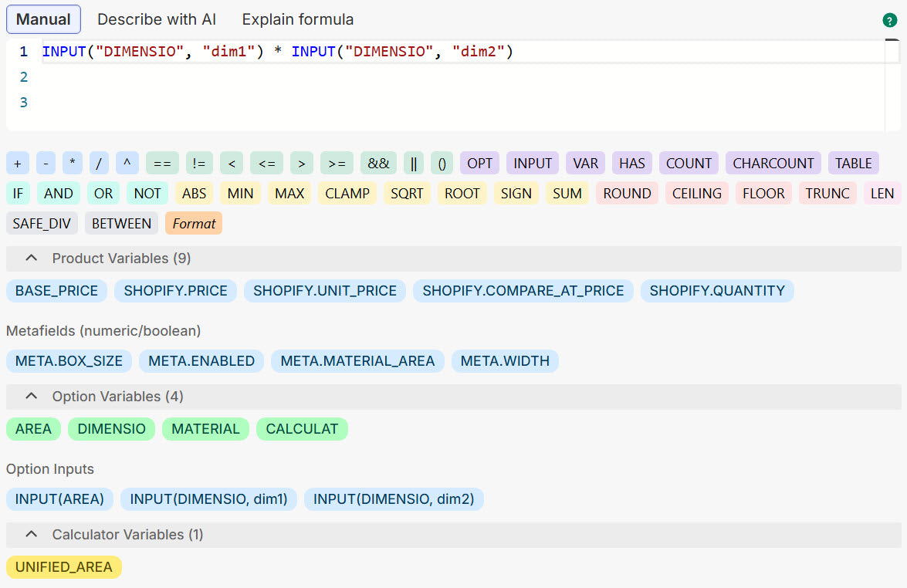The image size is (907, 588).
Task: Insert the UNIFIED_AREA calculator variable
Action: (x=63, y=567)
